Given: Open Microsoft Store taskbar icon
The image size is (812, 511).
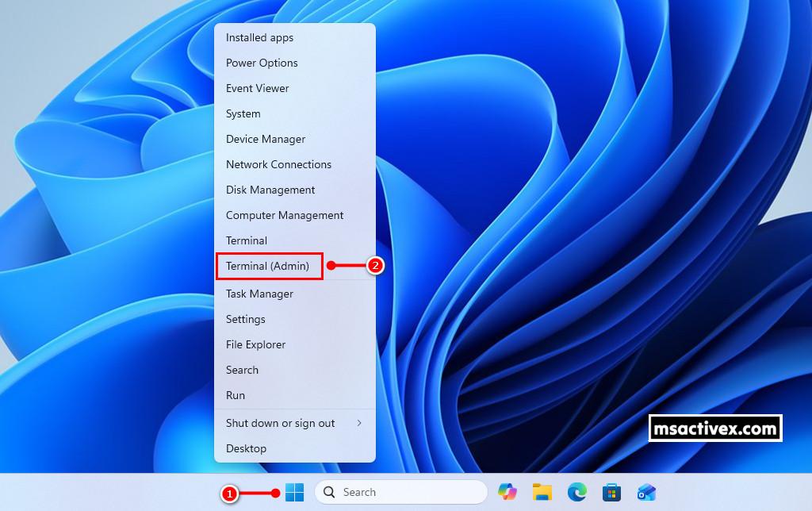Looking at the screenshot, I should [611, 492].
